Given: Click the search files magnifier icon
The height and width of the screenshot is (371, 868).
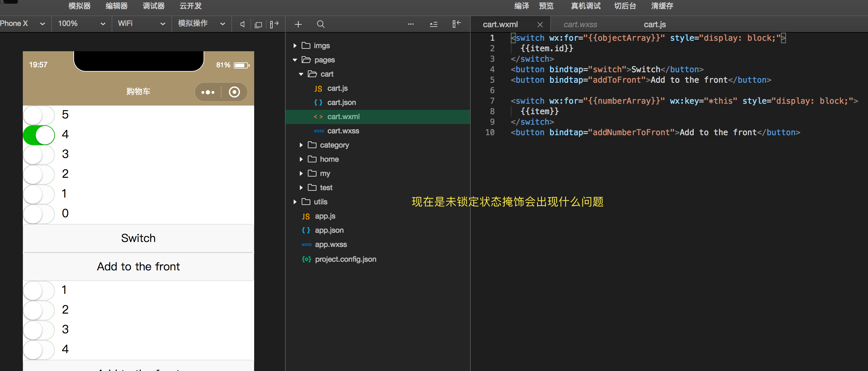Looking at the screenshot, I should click(x=320, y=24).
